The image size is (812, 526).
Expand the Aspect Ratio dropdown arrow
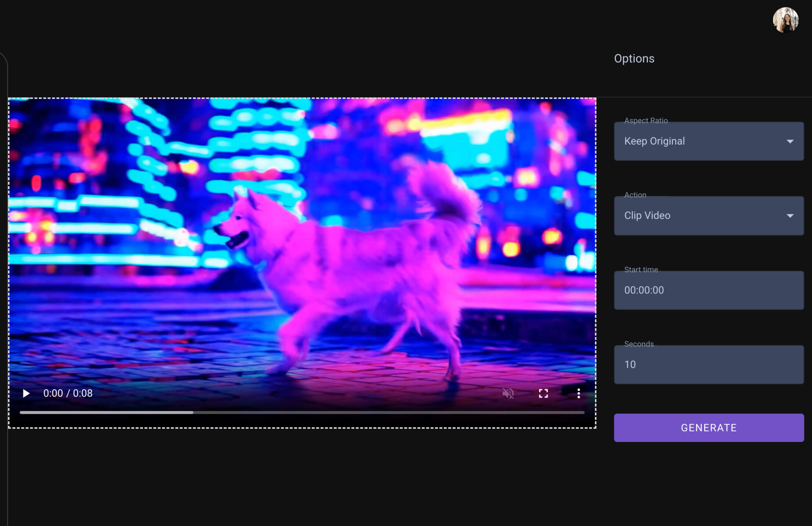click(790, 141)
